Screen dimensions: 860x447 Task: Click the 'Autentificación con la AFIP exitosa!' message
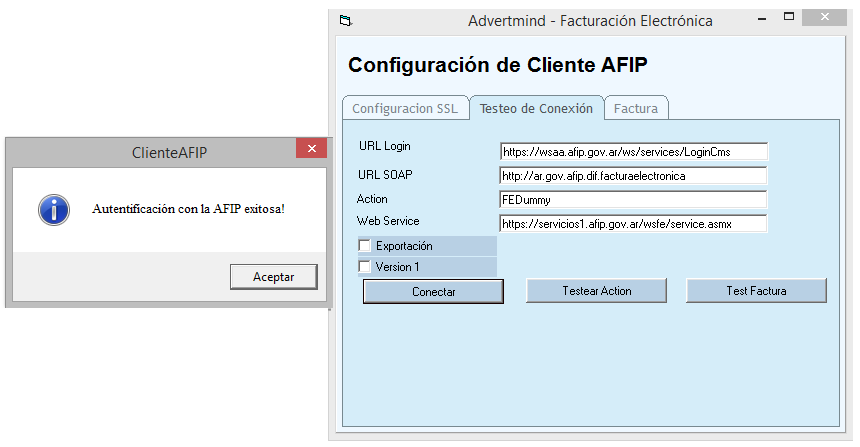coord(188,209)
